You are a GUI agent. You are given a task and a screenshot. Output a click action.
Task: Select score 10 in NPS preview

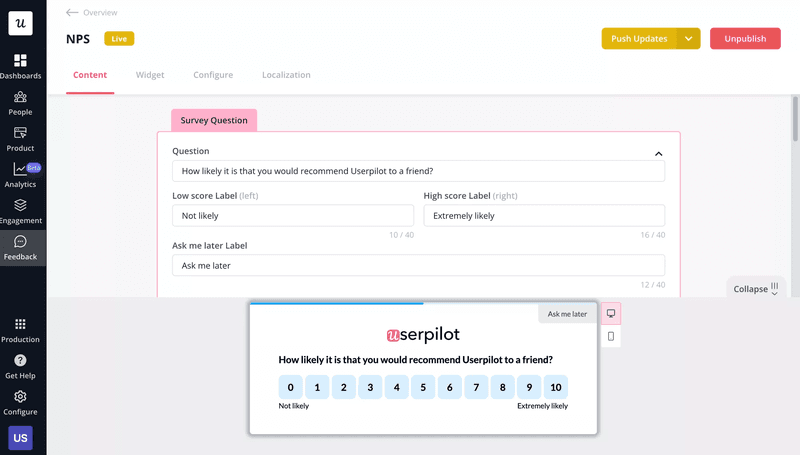(556, 387)
